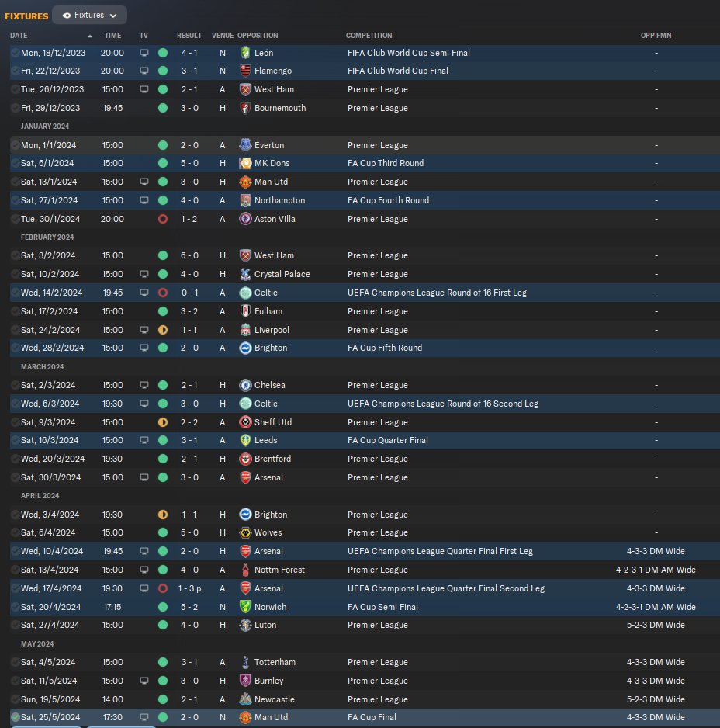The image size is (720, 728).
Task: Click the Burnley club badge
Action: pos(245,681)
